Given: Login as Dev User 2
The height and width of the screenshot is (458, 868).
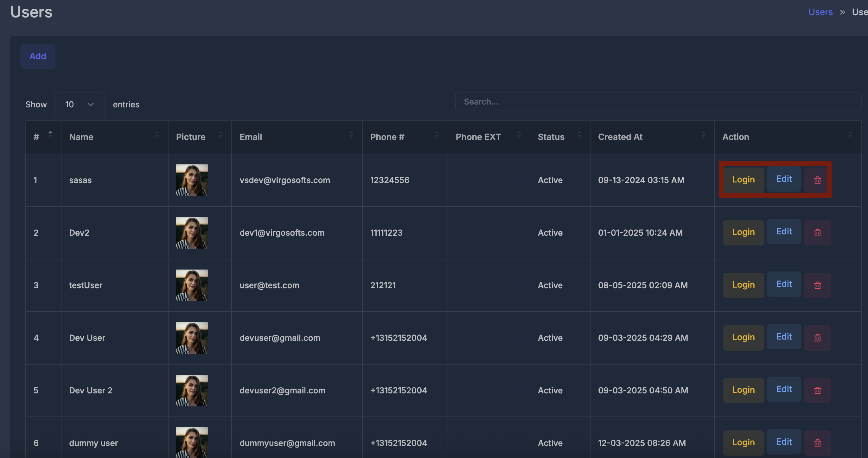Looking at the screenshot, I should [x=743, y=390].
